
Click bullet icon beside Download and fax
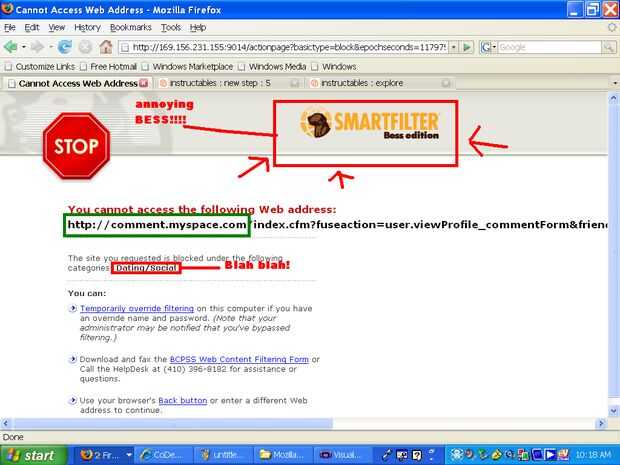click(72, 359)
